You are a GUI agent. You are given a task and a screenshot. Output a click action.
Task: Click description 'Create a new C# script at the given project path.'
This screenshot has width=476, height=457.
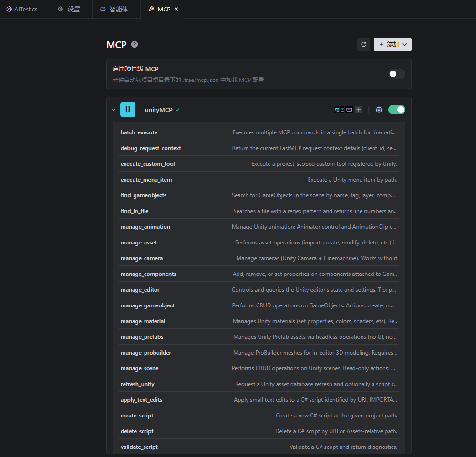click(x=336, y=416)
